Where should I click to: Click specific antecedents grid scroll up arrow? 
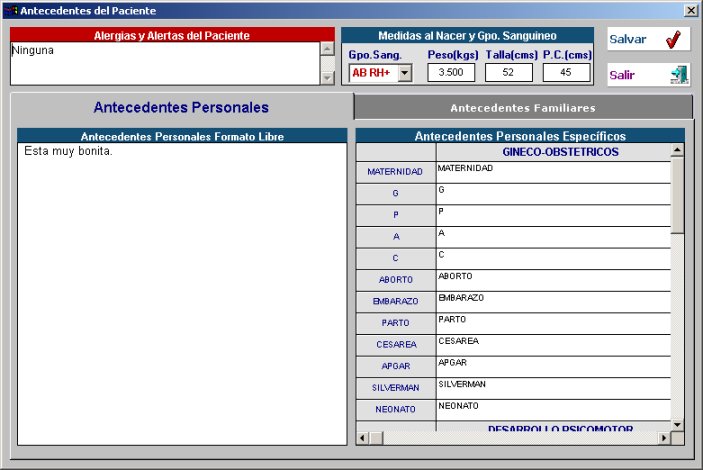(x=677, y=150)
